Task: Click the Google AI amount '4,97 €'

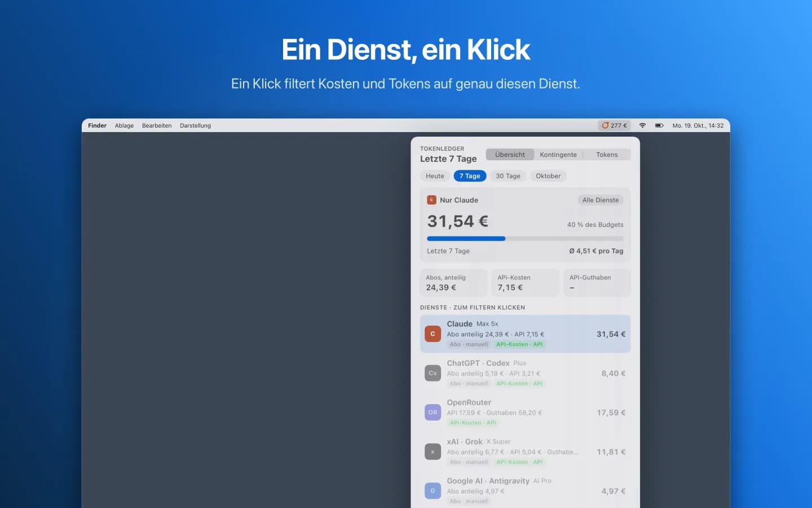Action: click(614, 491)
